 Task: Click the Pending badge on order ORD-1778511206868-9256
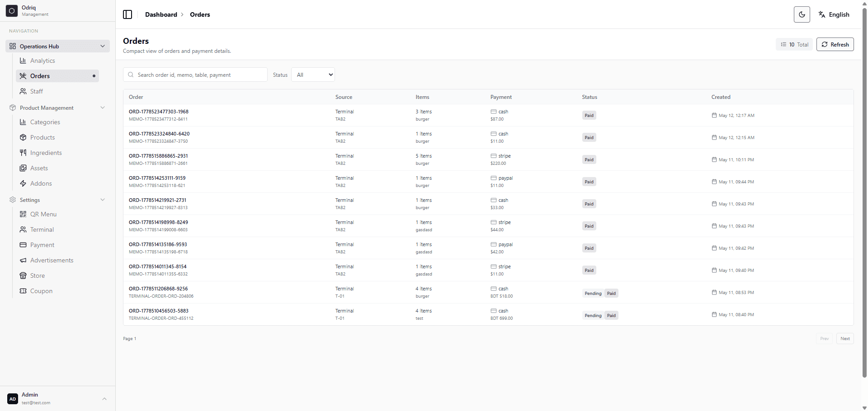[x=593, y=293]
